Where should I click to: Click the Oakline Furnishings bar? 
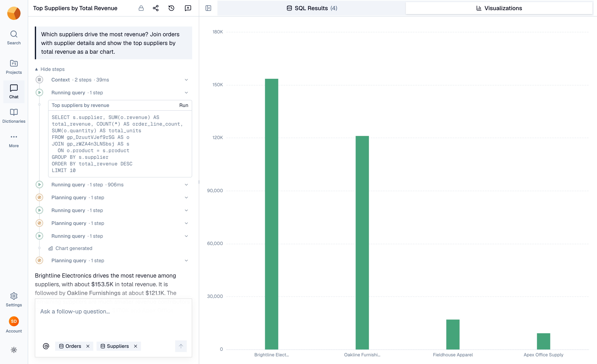click(362, 243)
